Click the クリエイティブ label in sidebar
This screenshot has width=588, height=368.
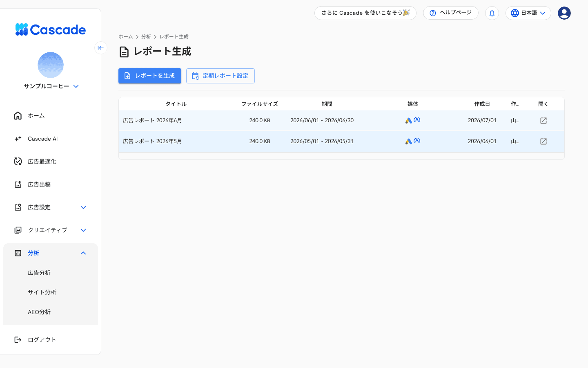coord(47,230)
